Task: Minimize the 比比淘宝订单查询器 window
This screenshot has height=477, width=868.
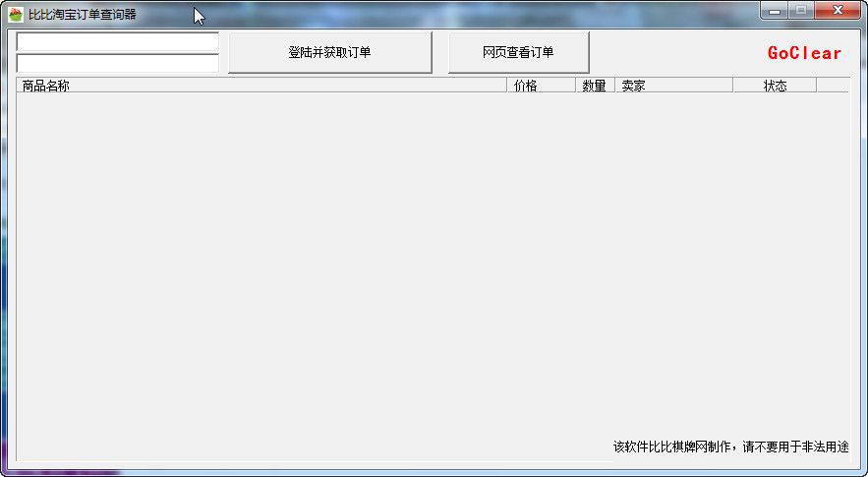Action: (x=775, y=11)
